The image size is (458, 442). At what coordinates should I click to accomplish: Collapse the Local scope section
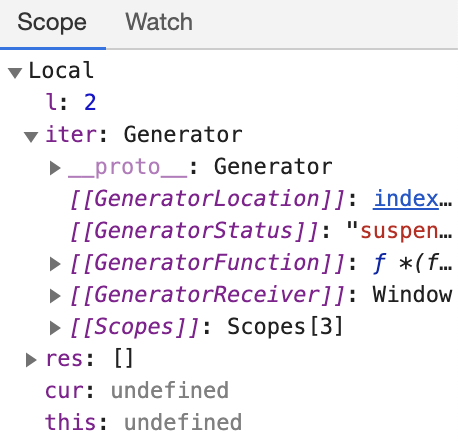point(15,72)
